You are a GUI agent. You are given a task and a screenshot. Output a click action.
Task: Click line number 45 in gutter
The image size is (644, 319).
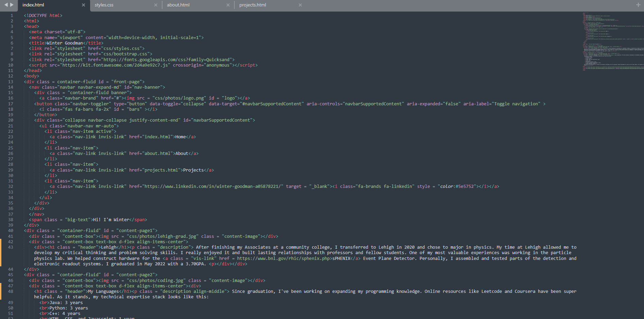[x=11, y=275]
